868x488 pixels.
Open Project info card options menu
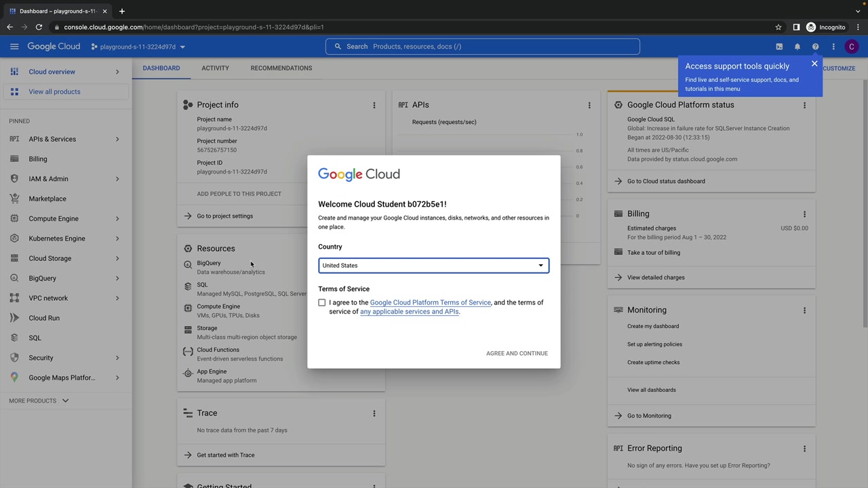pyautogui.click(x=374, y=105)
